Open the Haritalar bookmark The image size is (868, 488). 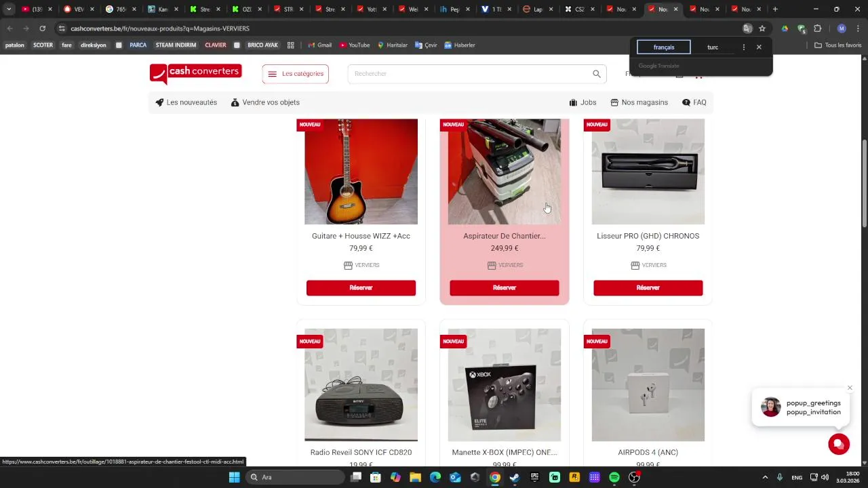pos(393,45)
